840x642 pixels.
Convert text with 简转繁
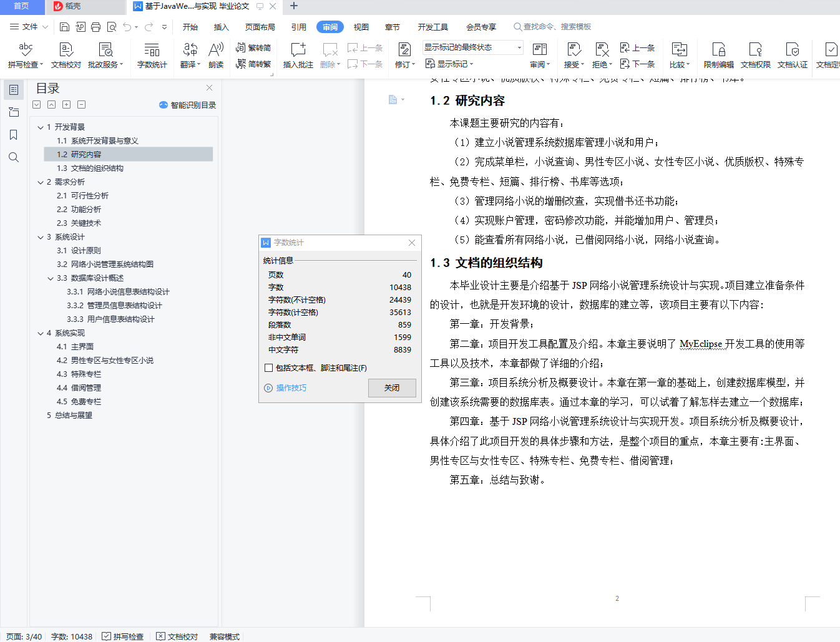[x=253, y=64]
